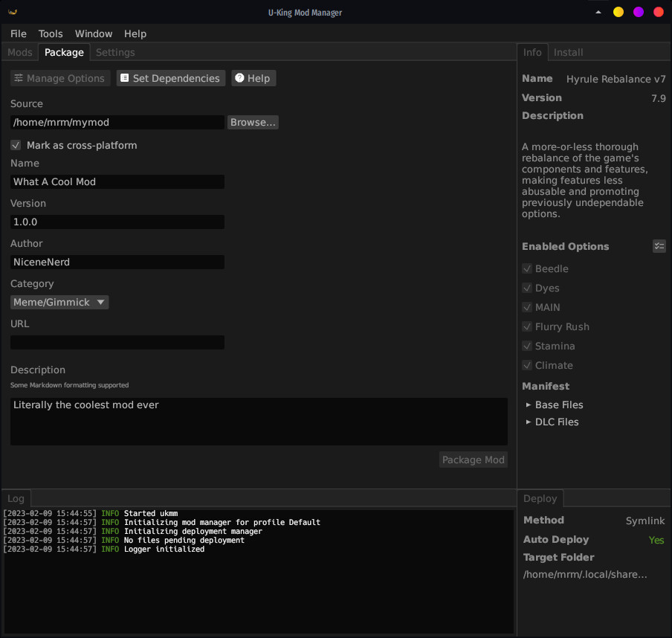672x638 pixels.
Task: Click the URL input field
Action: 117,342
